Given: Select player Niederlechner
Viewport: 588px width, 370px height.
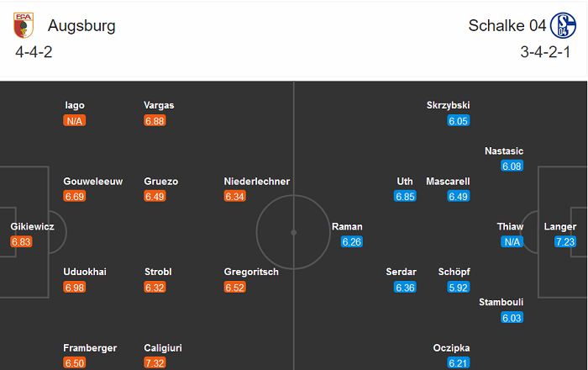Looking at the screenshot, I should tap(257, 182).
